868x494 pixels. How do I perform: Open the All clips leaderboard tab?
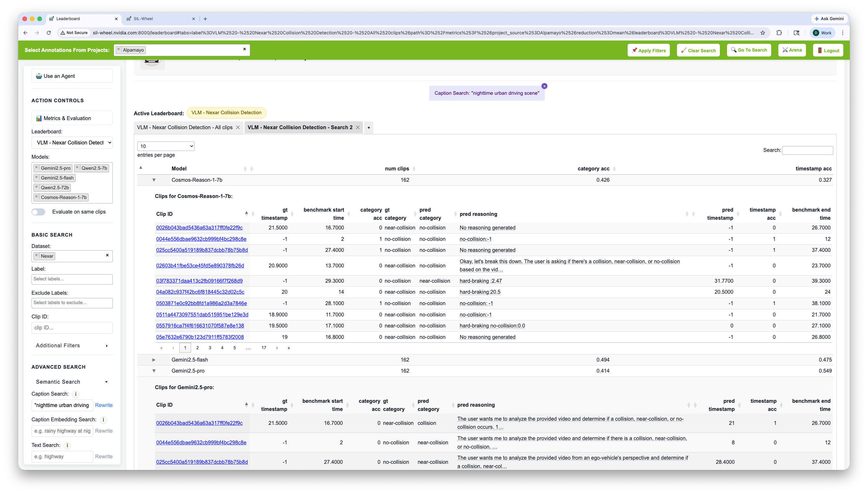(x=185, y=128)
